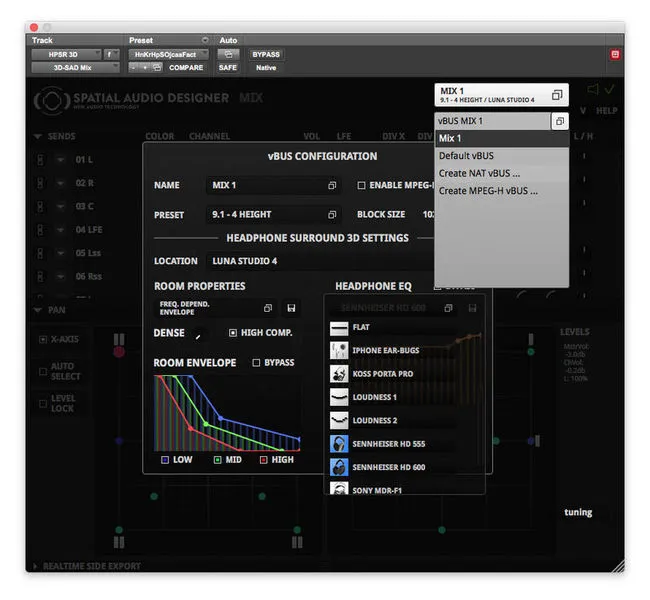Collapse the SENDS section triangle
650x600 pixels.
[37, 136]
